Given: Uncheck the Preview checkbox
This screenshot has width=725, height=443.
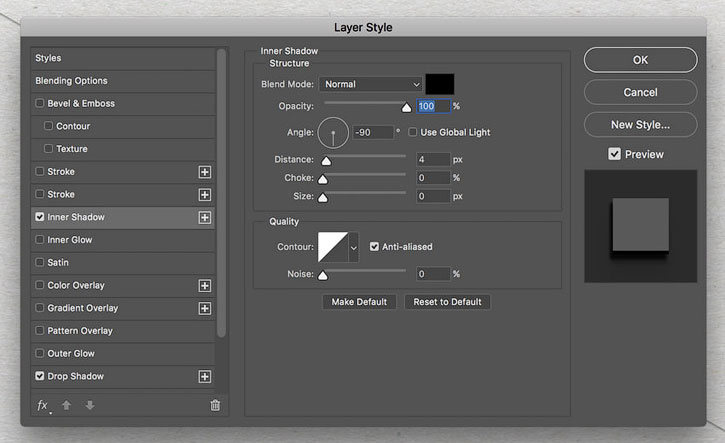Looking at the screenshot, I should (x=614, y=154).
